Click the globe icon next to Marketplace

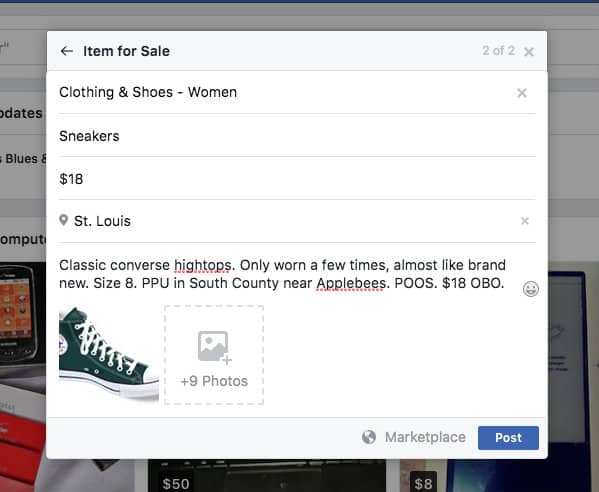(369, 437)
